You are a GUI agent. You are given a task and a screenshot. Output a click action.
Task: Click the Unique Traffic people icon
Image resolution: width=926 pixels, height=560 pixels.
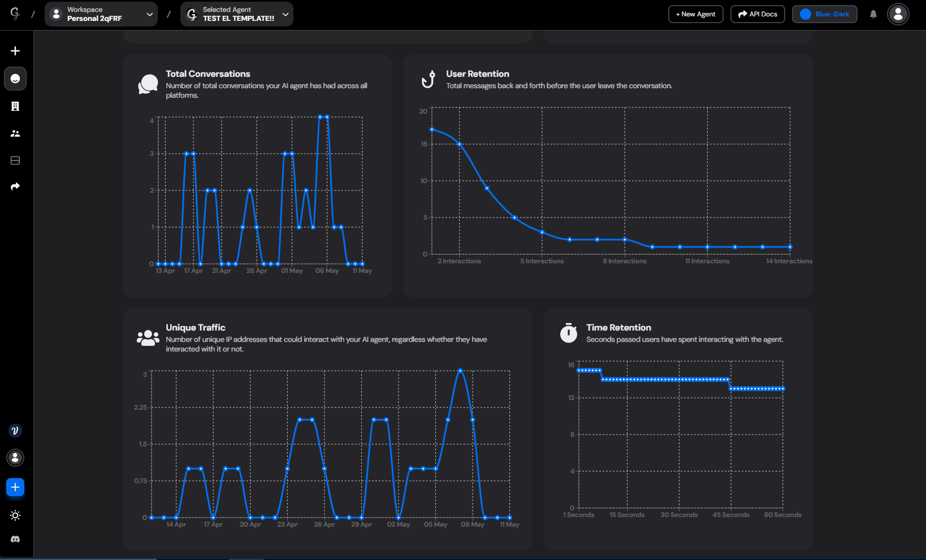(x=148, y=338)
